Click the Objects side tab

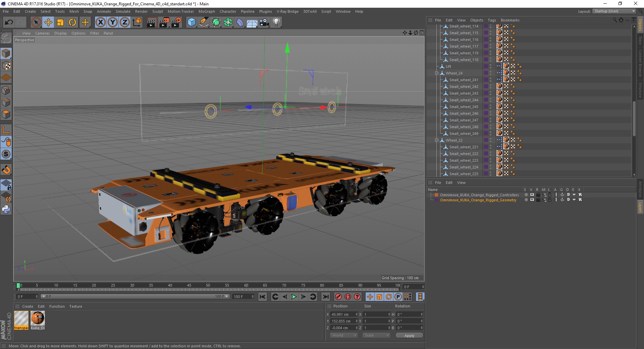coord(640,25)
